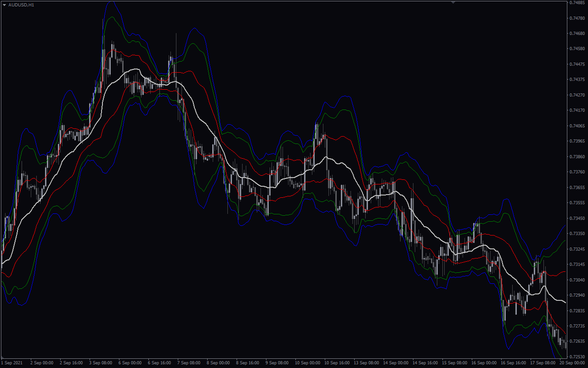Click price level 0.74885 on the scale
The image size is (588, 368).
[577, 3]
